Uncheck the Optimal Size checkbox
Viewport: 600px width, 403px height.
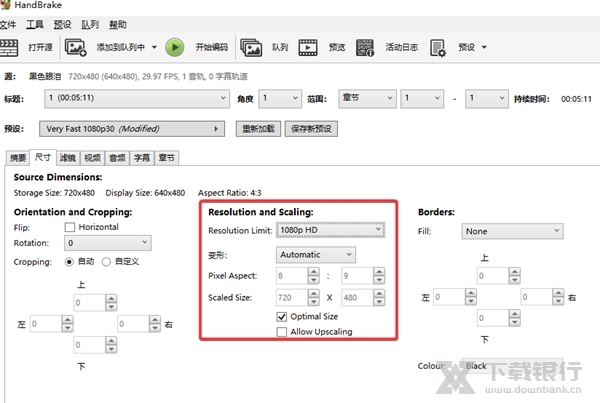click(282, 317)
